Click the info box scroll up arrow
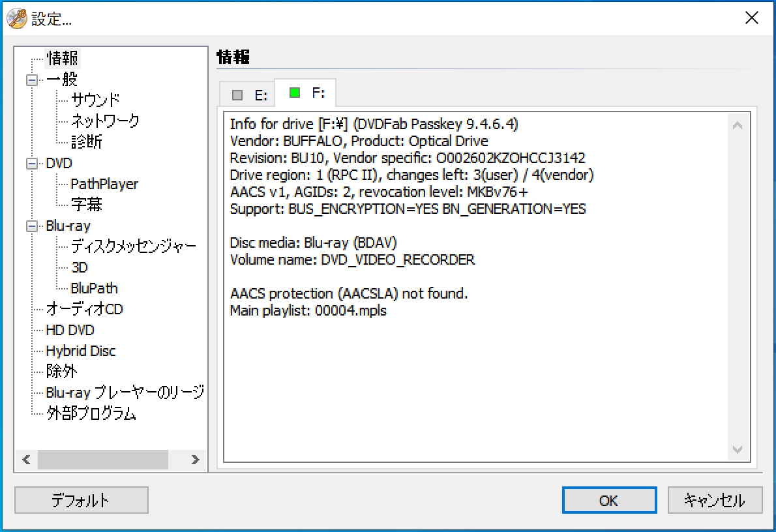 point(738,125)
